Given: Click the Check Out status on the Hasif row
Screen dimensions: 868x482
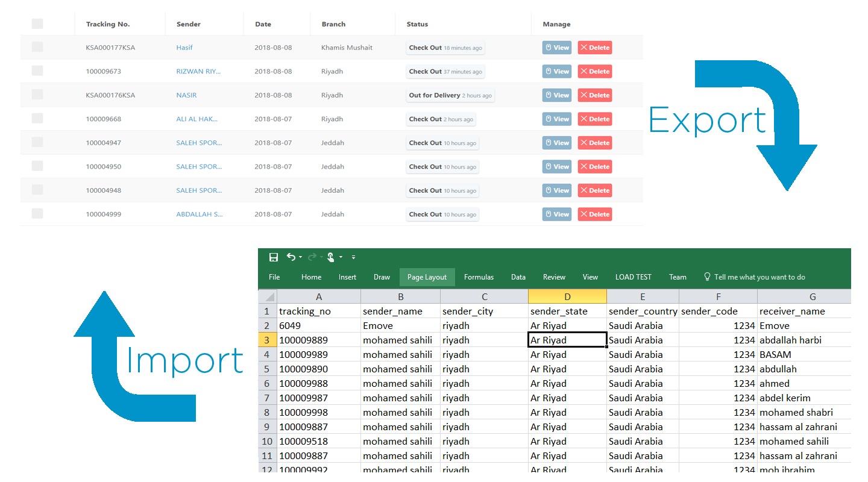Looking at the screenshot, I should click(x=445, y=48).
